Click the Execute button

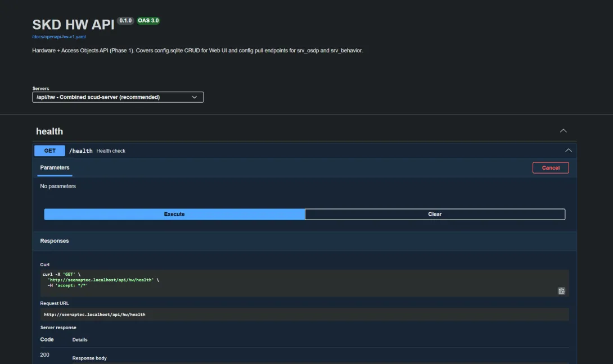(x=174, y=214)
